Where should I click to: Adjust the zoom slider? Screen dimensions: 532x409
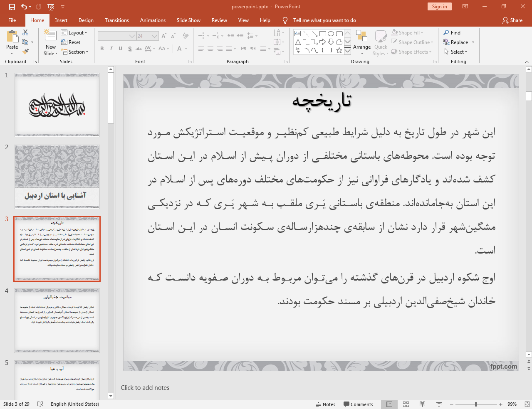tap(475, 404)
